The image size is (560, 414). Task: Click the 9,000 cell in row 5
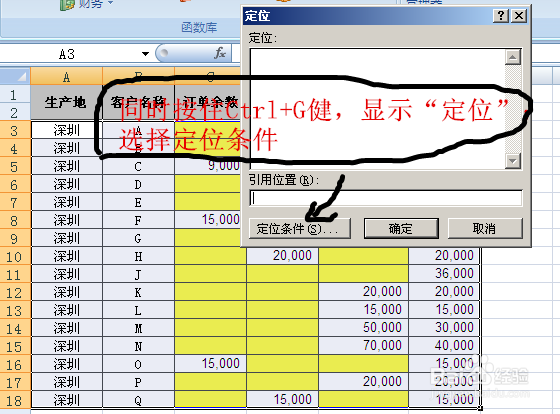208,166
